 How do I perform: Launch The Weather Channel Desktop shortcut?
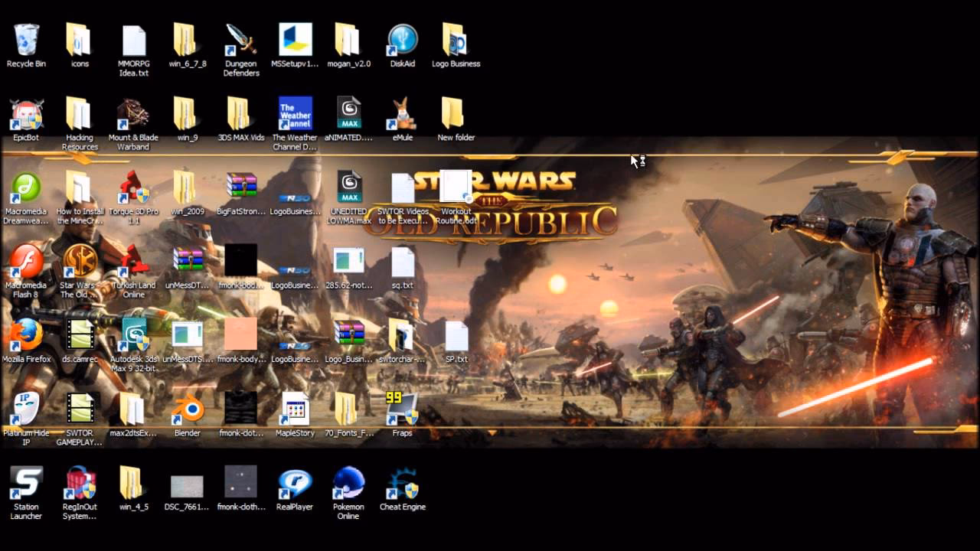point(295,113)
